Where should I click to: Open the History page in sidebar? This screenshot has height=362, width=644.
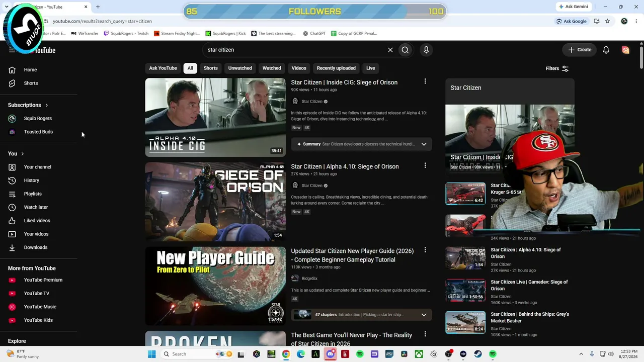(x=31, y=180)
